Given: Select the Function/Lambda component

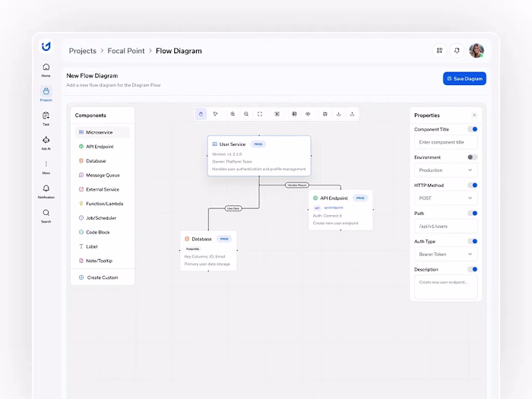Looking at the screenshot, I should click(x=103, y=204).
